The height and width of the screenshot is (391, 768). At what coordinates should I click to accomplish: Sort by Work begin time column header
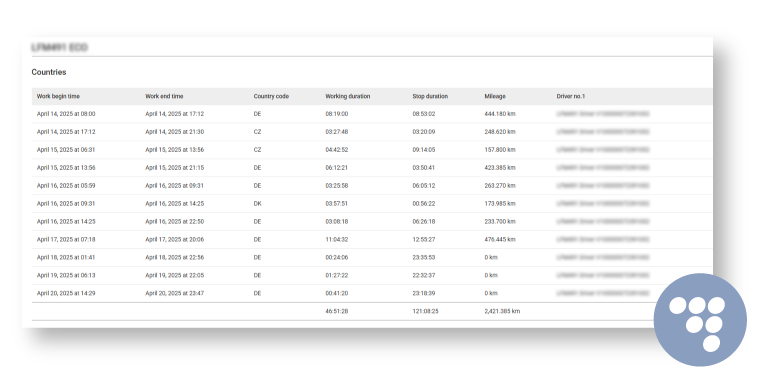(x=58, y=97)
